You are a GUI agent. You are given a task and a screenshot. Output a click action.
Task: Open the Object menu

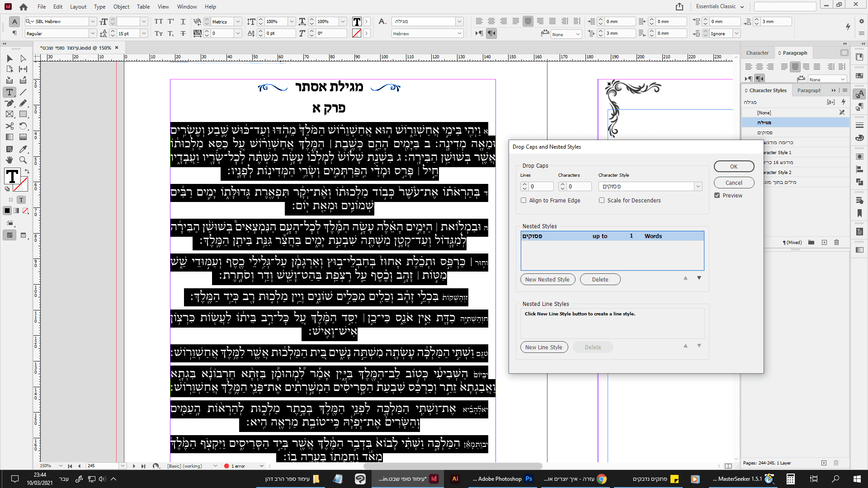pyautogui.click(x=121, y=6)
